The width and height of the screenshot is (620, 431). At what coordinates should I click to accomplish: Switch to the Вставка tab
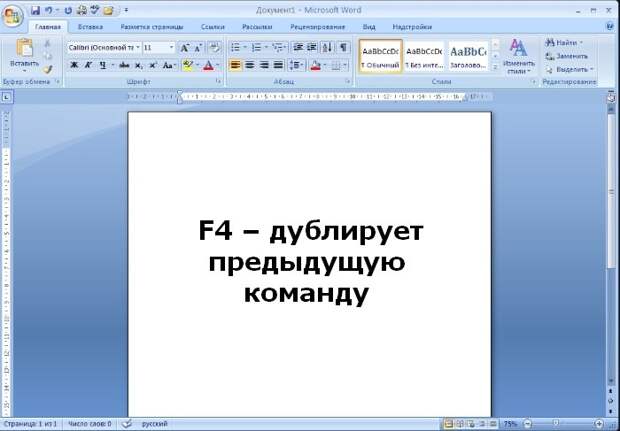90,27
